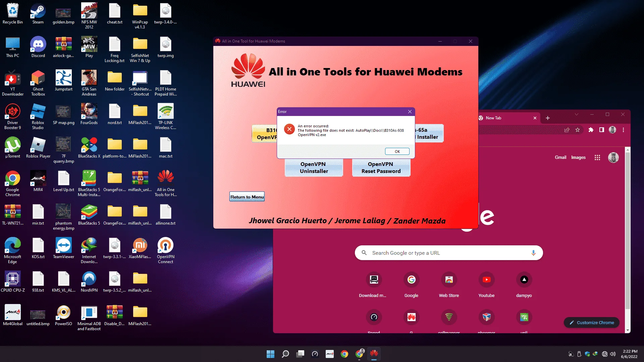644x362 pixels.
Task: Select Discord desktop icon
Action: click(x=38, y=47)
